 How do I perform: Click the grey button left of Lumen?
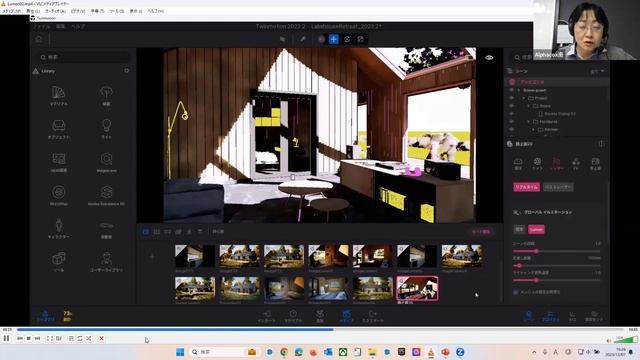coord(519,229)
